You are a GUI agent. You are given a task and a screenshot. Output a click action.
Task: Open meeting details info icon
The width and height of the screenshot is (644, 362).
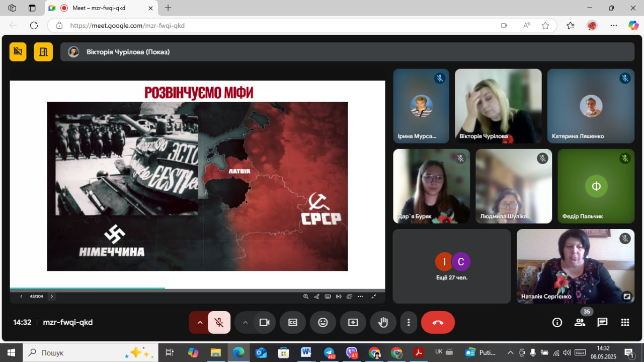(x=557, y=323)
